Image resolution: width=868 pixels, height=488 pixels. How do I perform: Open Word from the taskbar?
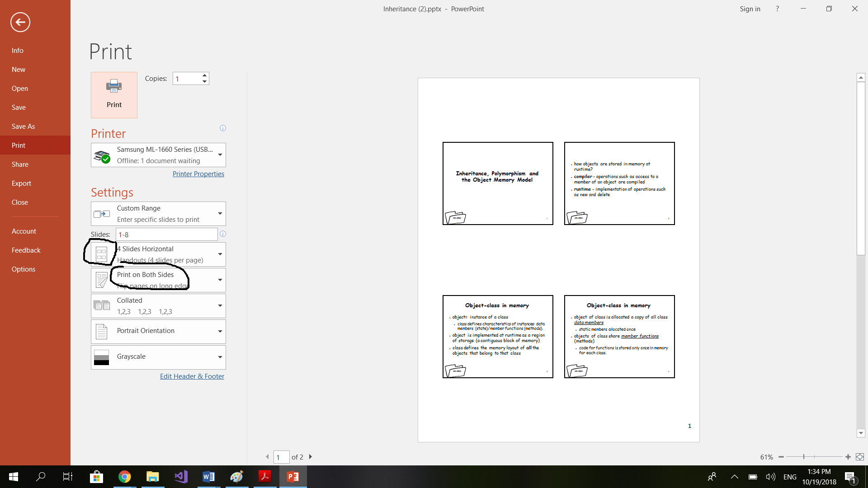[208, 477]
